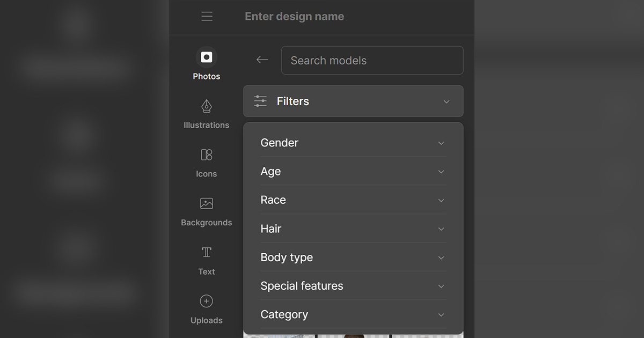Image resolution: width=644 pixels, height=338 pixels.
Task: Click the Filters sliders icon
Action: coord(260,101)
